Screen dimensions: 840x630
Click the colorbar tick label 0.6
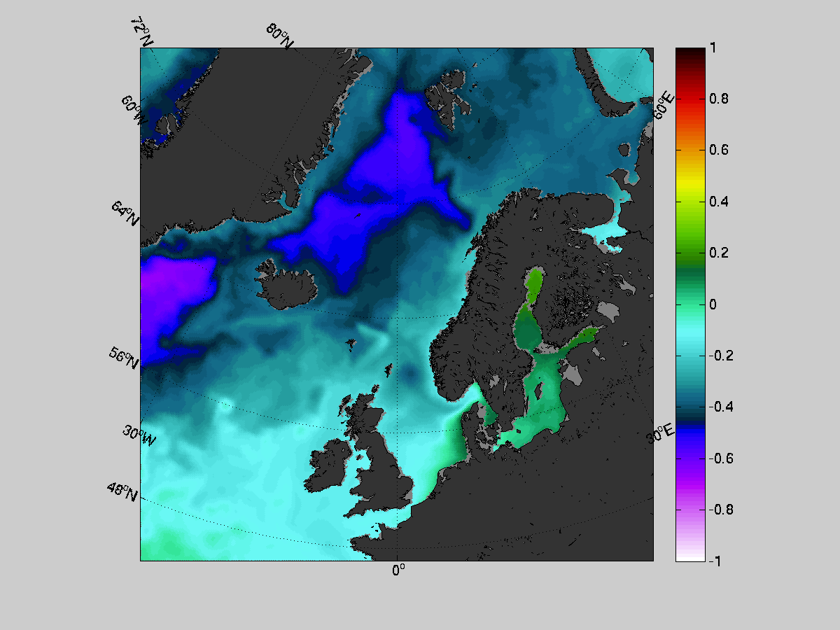718,150
